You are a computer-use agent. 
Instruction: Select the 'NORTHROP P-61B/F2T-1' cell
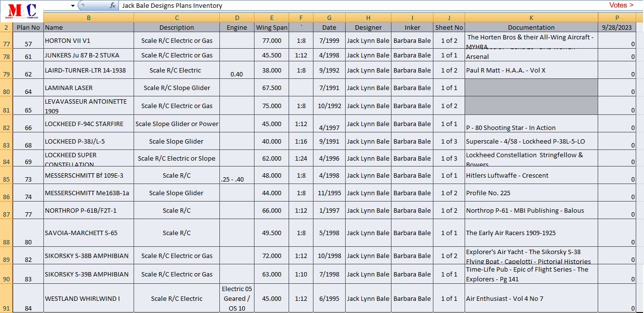click(x=89, y=210)
